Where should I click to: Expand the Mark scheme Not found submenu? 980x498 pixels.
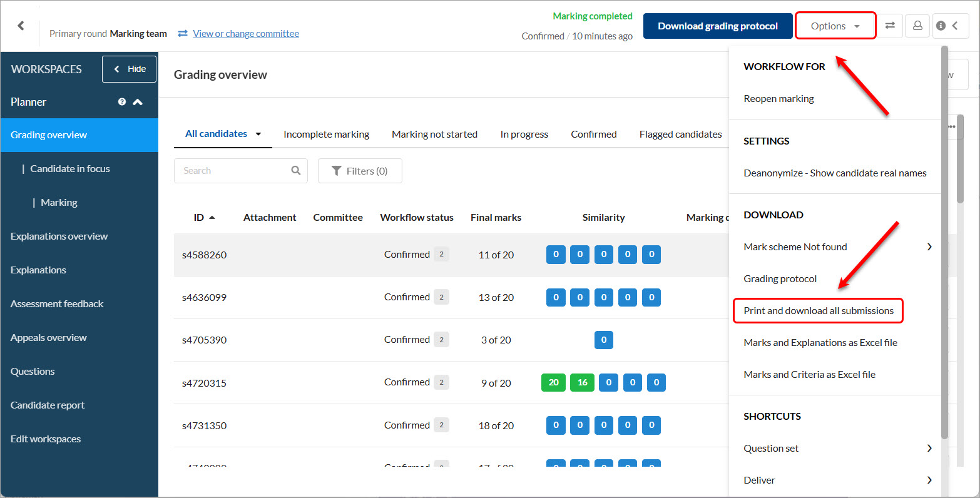click(x=929, y=247)
